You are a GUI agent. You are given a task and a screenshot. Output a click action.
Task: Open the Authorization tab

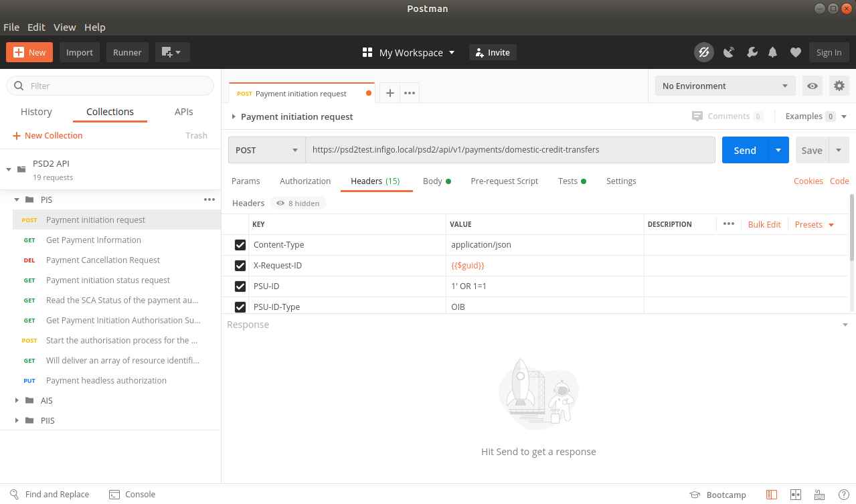305,181
